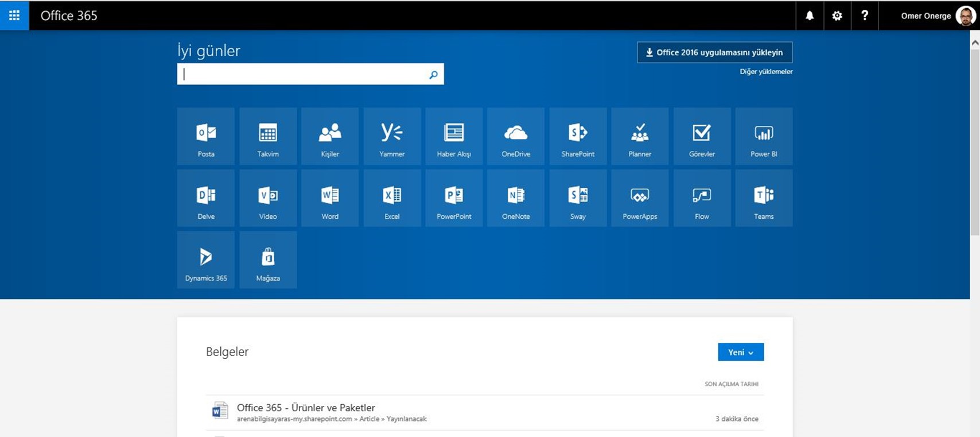Open settings gear icon
The image size is (980, 437).
point(837,16)
